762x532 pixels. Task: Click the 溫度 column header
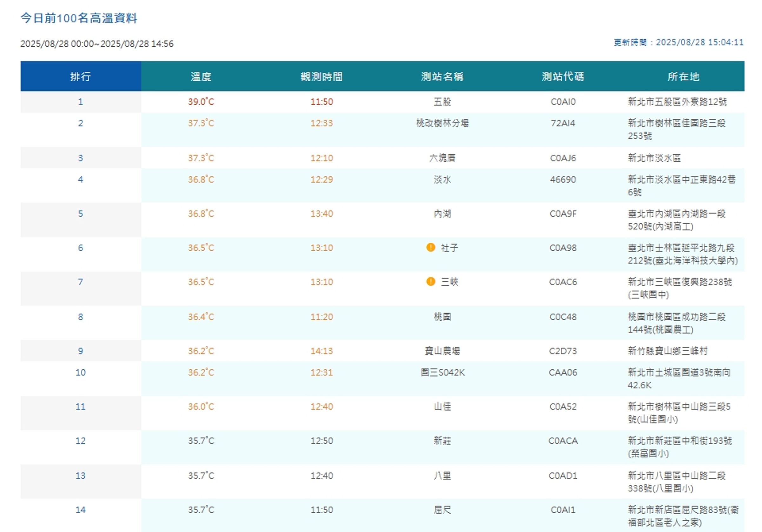[201, 76]
